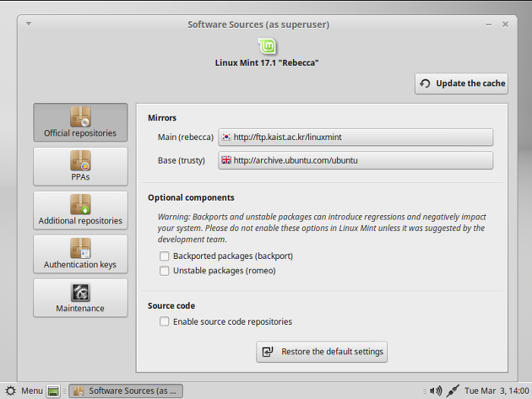Click the Linux Mint logo icon
Viewport: 532px width, 399px height.
(267, 46)
